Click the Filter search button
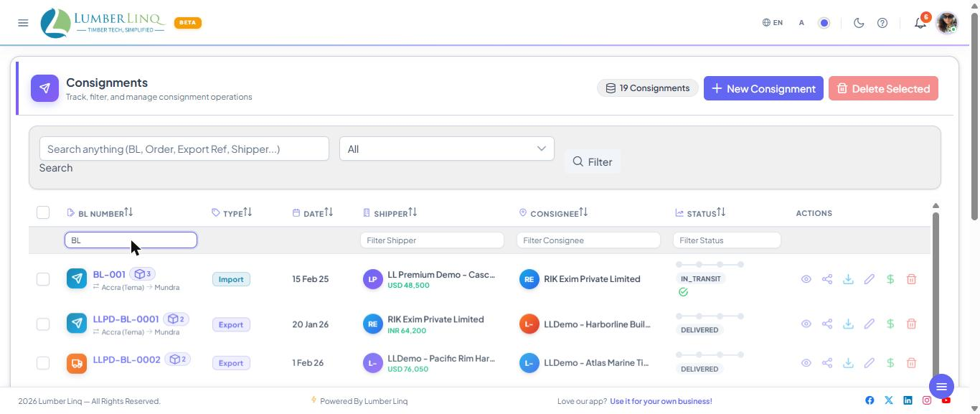This screenshot has width=980, height=414. (593, 162)
